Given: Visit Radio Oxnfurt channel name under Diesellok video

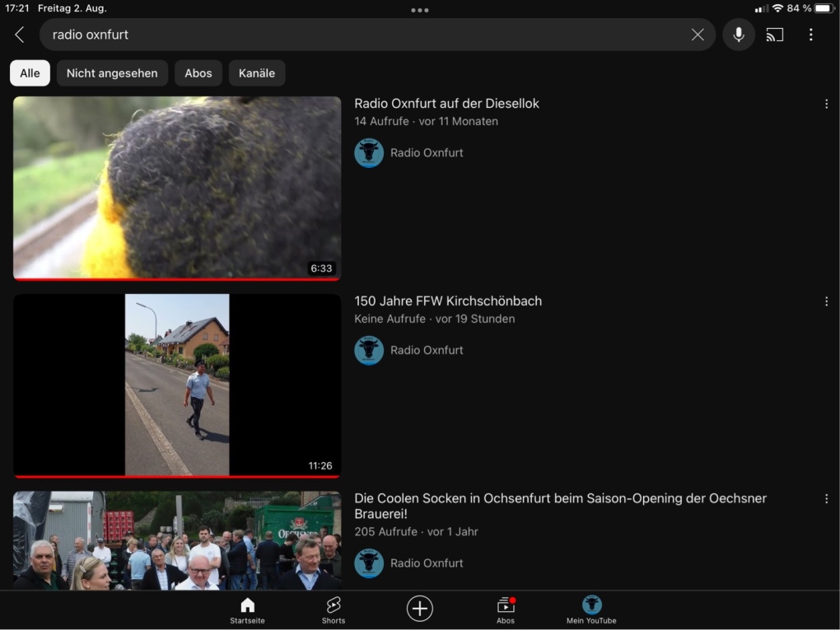Looking at the screenshot, I should pos(427,152).
